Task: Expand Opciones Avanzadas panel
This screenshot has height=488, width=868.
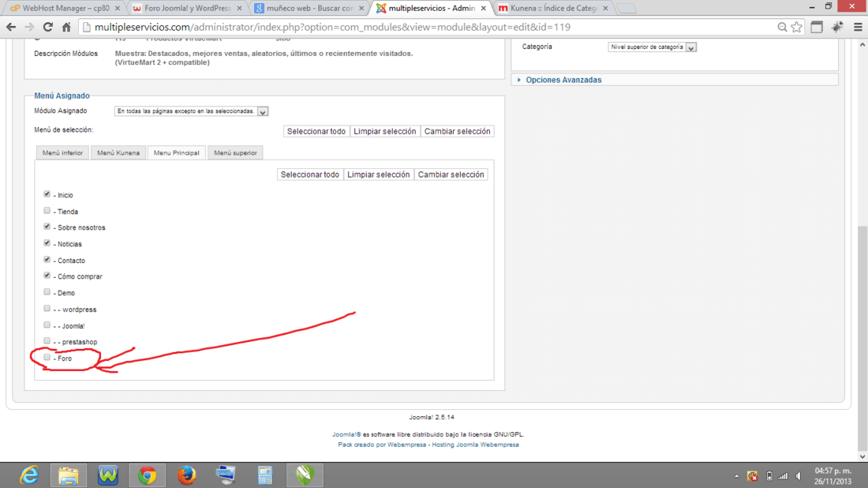Action: [x=563, y=80]
